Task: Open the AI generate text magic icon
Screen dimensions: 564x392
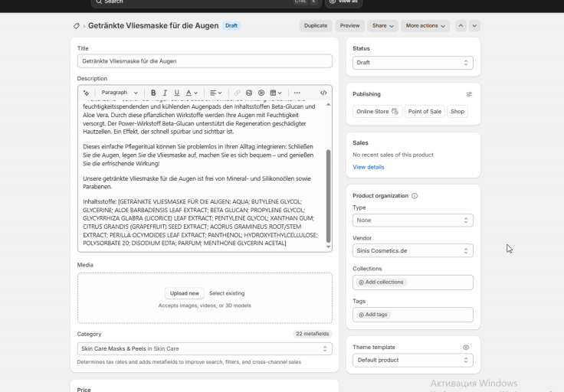Action: click(86, 93)
